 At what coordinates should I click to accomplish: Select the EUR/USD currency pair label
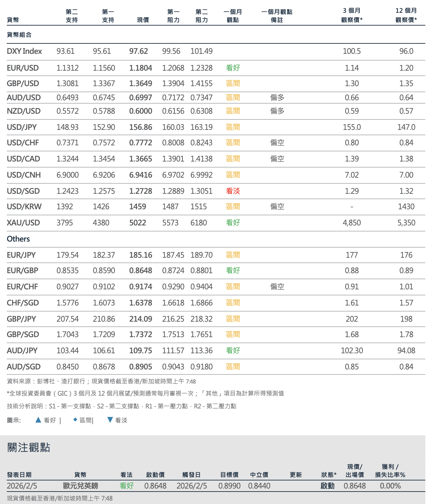23,68
